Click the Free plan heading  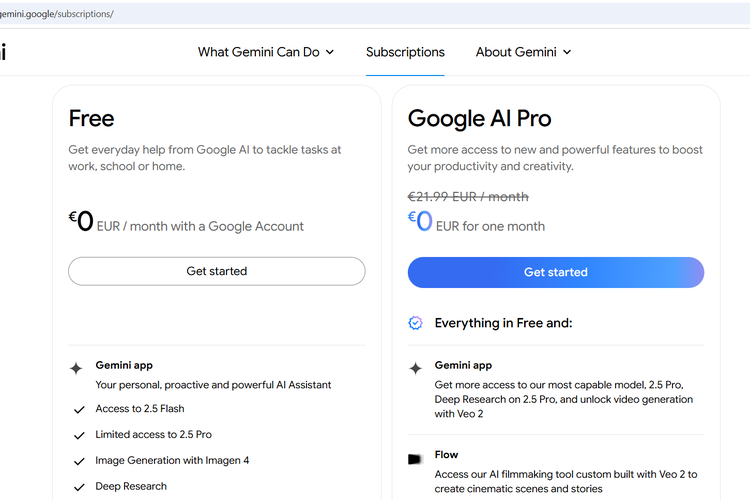coord(91,118)
